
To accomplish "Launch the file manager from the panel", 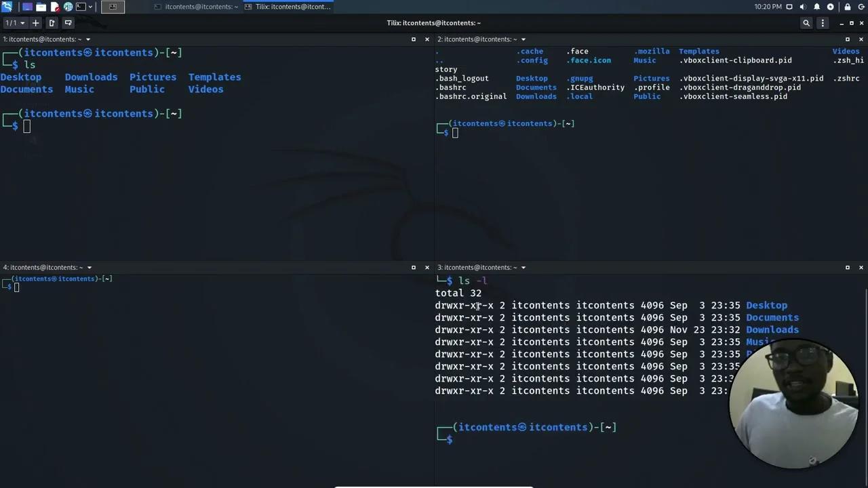I will click(41, 7).
